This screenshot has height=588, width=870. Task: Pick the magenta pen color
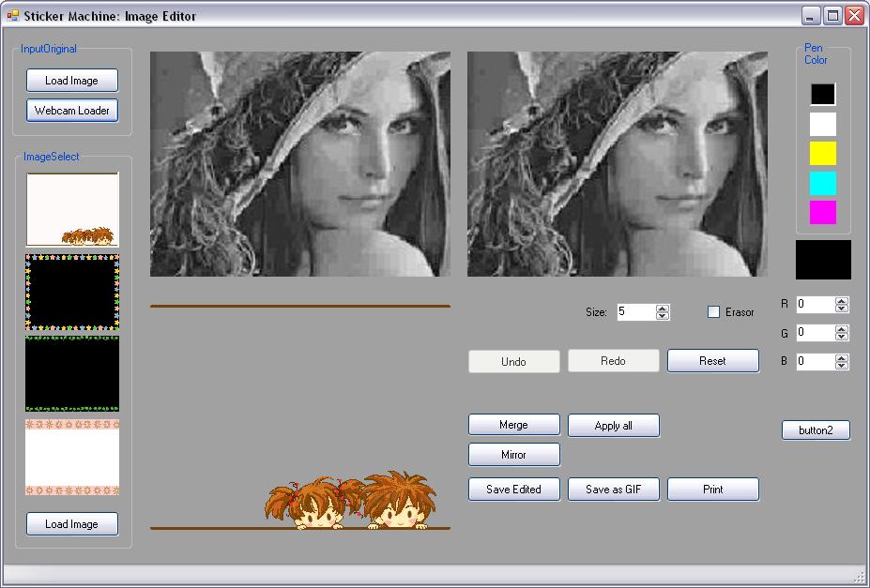(x=822, y=213)
